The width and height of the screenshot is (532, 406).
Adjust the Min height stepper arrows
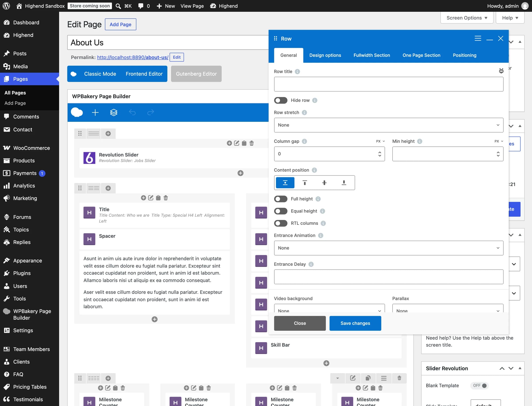tap(498, 154)
